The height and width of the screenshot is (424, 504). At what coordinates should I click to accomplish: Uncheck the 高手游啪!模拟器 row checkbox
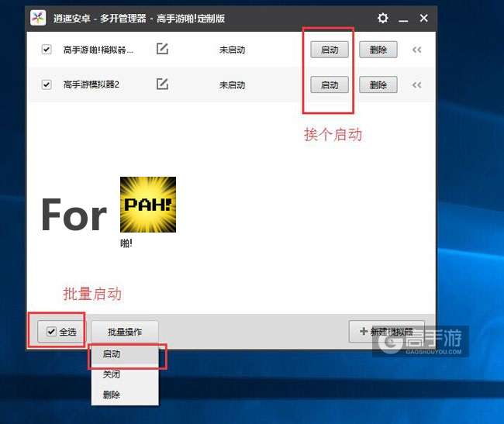click(47, 50)
